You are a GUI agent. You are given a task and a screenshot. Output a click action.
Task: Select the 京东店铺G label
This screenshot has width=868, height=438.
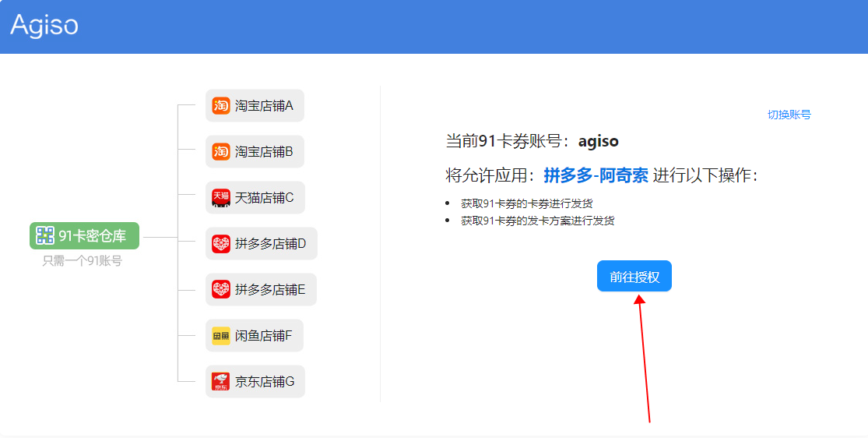[x=265, y=381]
